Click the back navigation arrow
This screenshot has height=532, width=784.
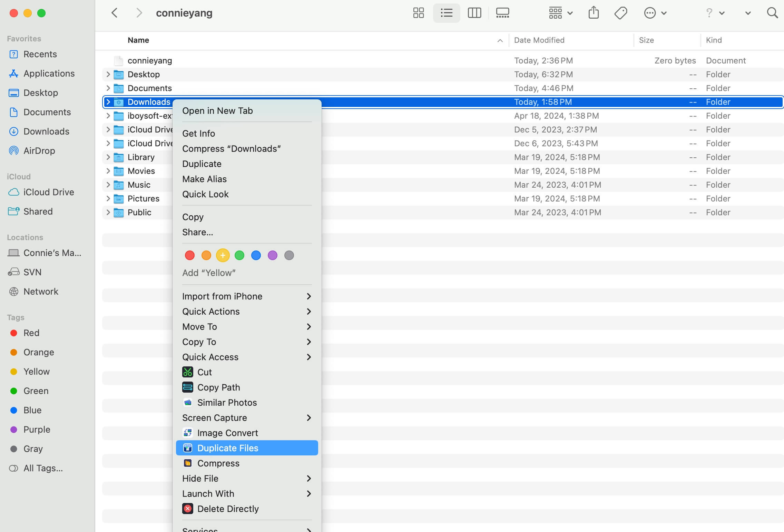pyautogui.click(x=114, y=13)
